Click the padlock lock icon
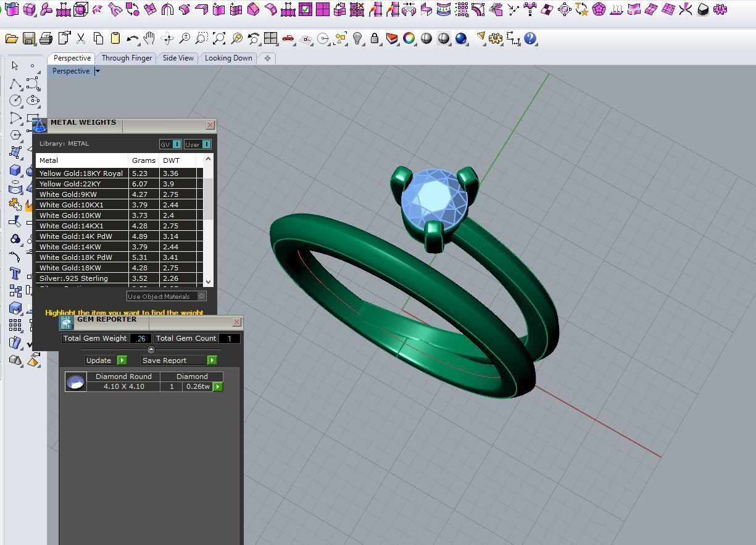Screen dimensions: 756x545 [x=375, y=39]
